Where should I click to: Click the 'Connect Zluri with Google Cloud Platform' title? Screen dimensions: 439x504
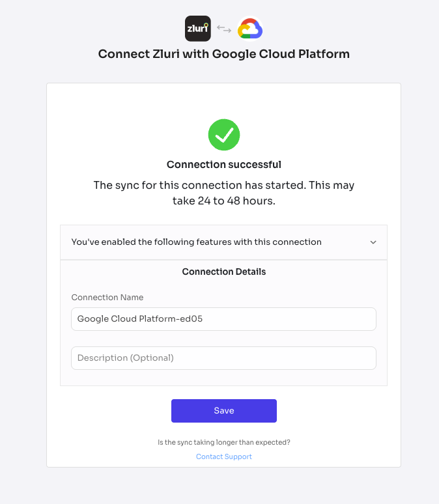[224, 54]
